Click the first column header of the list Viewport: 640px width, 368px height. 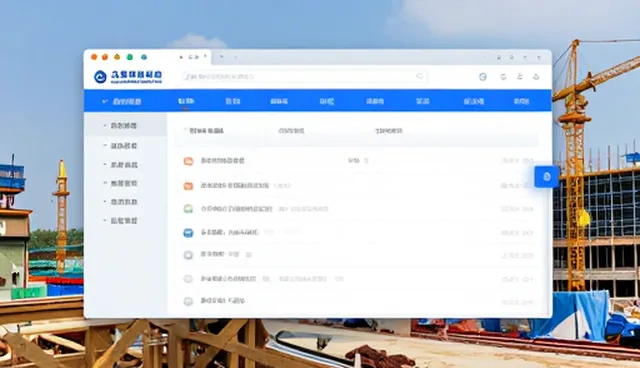[x=207, y=131]
